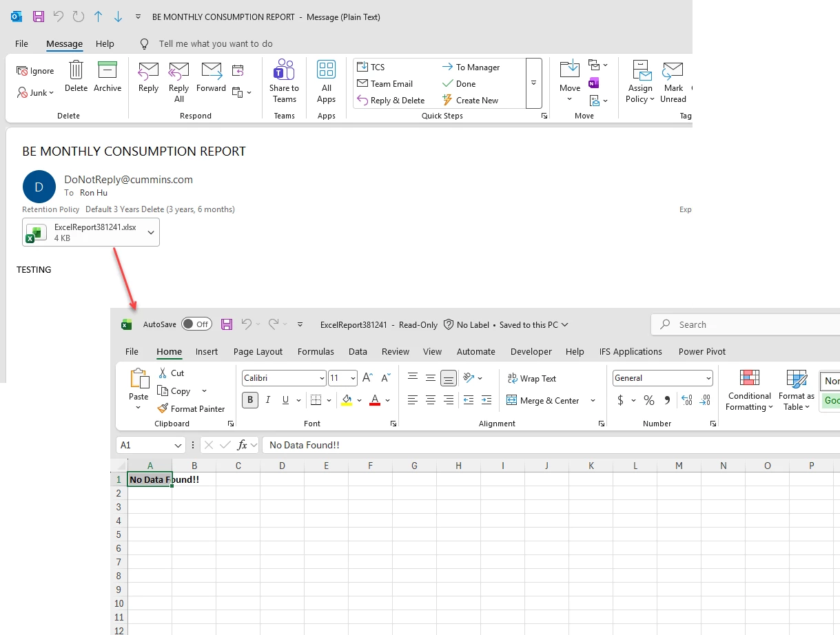Go to previous item with up arrow in Outlook
840x635 pixels.
pyautogui.click(x=98, y=17)
